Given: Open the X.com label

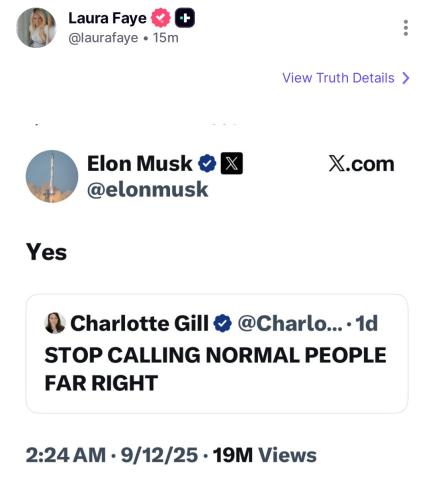Looking at the screenshot, I should [x=361, y=164].
